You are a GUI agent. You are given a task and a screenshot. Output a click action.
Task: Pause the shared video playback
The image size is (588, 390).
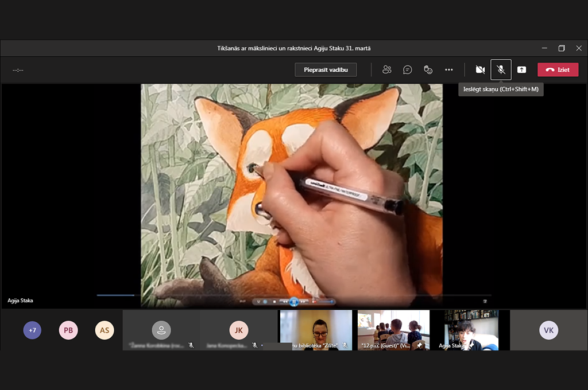[294, 302]
